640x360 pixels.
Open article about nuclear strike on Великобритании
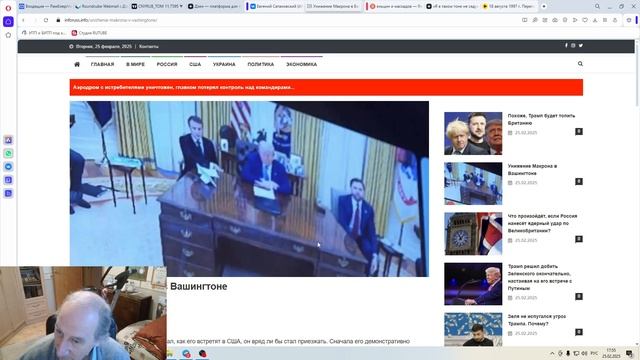(542, 223)
